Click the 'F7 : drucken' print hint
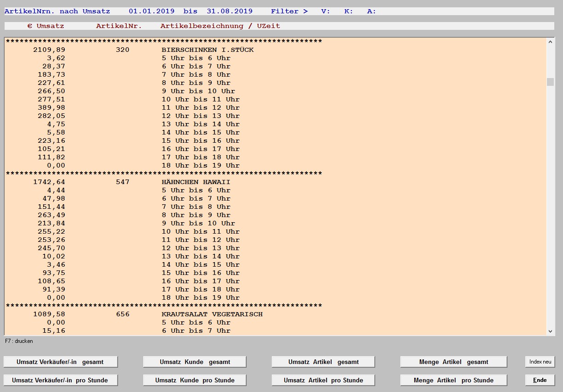The height and width of the screenshot is (392, 563). point(19,341)
